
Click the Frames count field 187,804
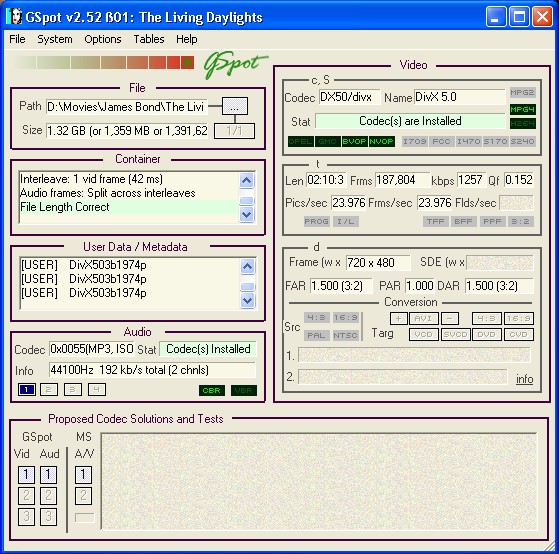coord(402,180)
